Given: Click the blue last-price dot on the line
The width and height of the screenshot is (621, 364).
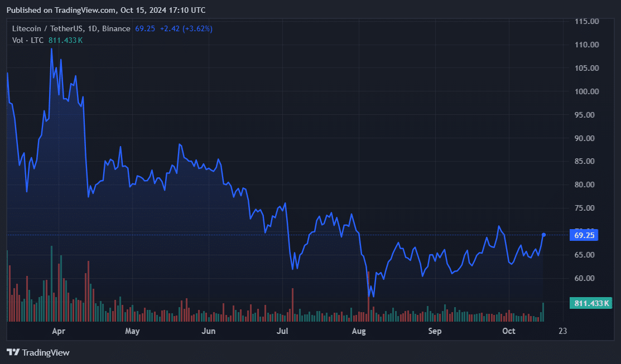Looking at the screenshot, I should pos(544,235).
